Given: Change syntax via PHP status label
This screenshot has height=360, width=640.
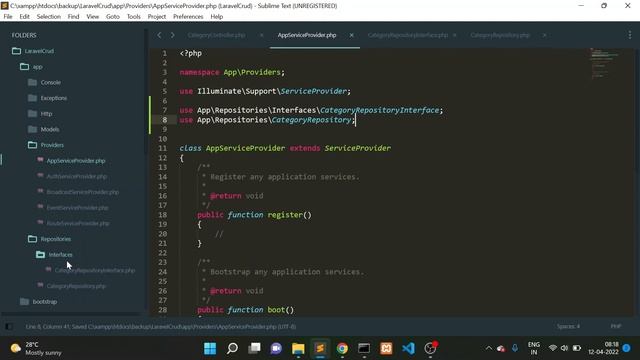Looking at the screenshot, I should (616, 326).
